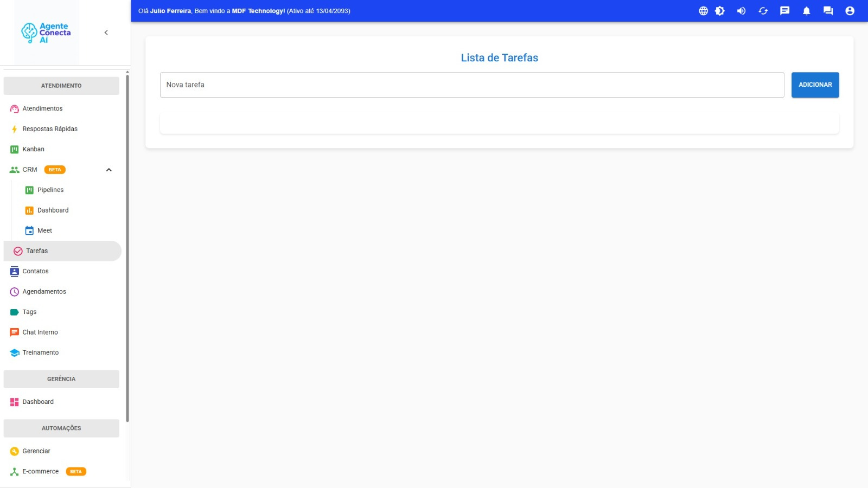Image resolution: width=868 pixels, height=488 pixels.
Task: Open the language globe icon
Action: point(703,11)
